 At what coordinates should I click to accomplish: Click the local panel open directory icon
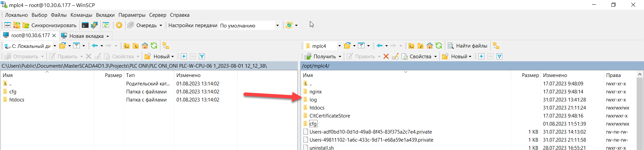[62, 46]
